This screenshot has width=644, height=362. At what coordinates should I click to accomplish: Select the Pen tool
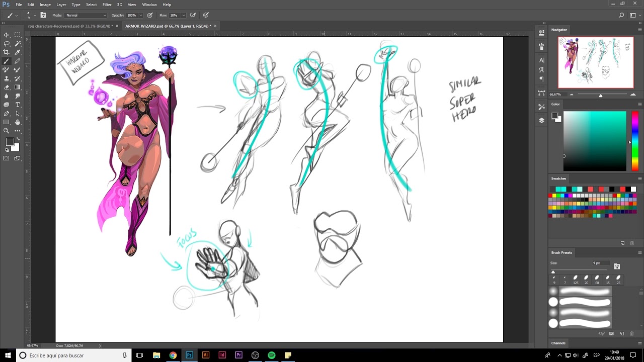(x=7, y=114)
